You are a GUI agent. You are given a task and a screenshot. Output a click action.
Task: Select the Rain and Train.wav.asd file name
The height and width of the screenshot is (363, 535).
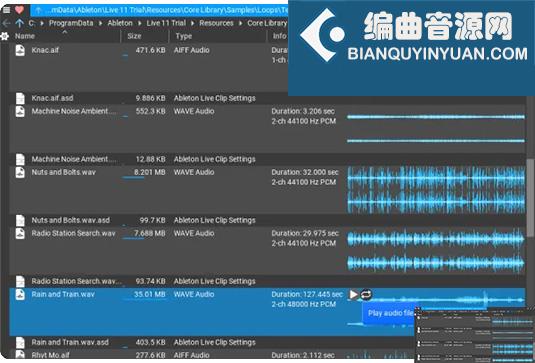pos(70,343)
